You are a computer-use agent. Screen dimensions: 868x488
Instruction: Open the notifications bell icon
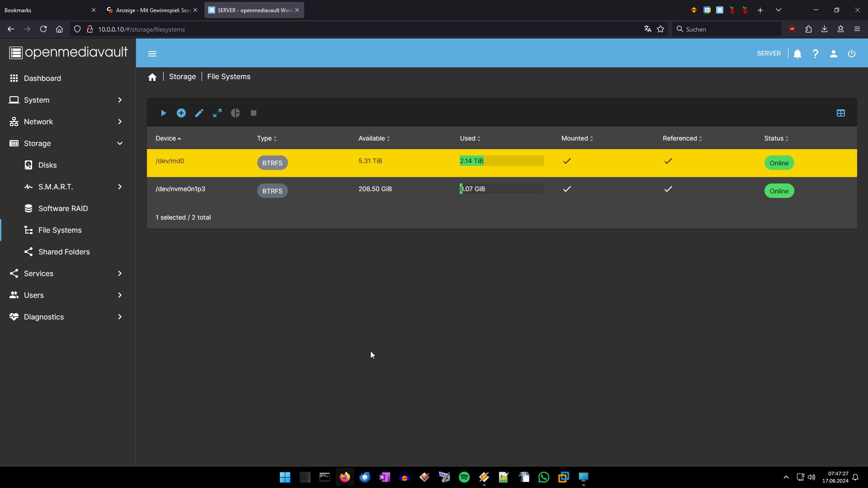click(797, 54)
